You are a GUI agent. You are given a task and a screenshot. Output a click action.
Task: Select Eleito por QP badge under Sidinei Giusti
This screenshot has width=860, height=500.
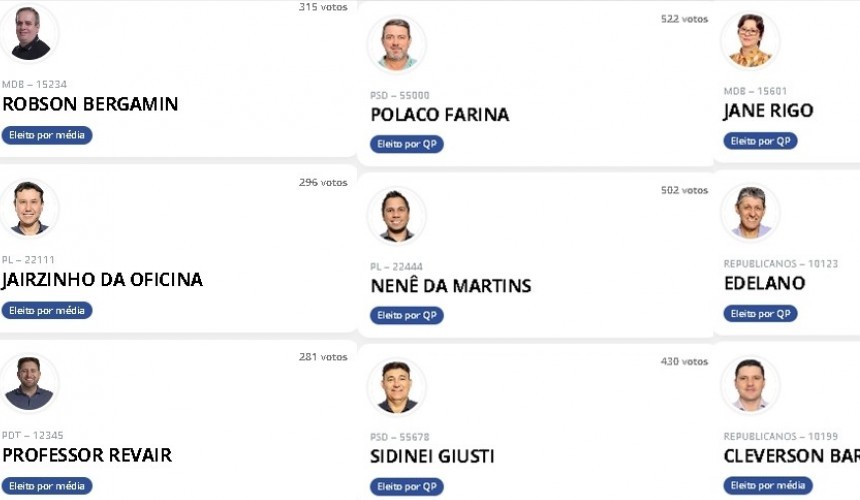tap(406, 487)
